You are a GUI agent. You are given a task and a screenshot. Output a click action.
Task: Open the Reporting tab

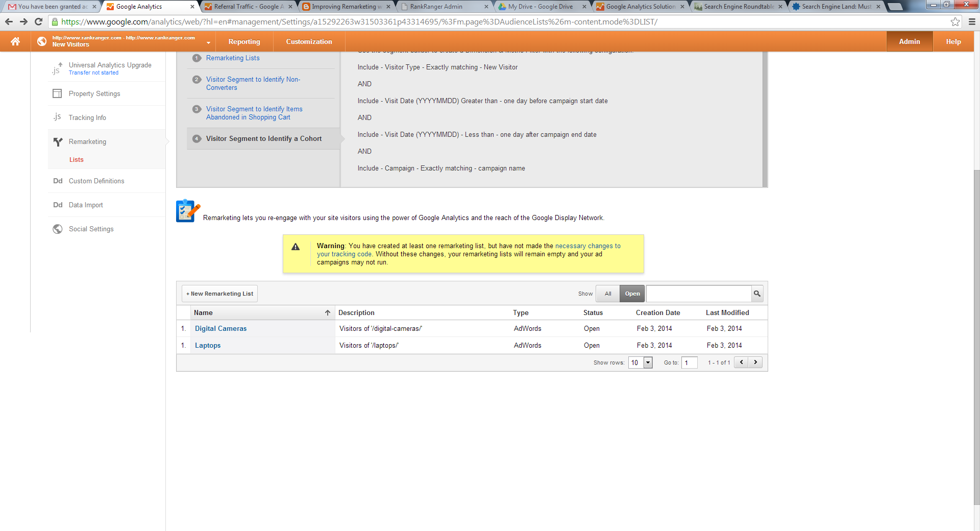tap(244, 42)
